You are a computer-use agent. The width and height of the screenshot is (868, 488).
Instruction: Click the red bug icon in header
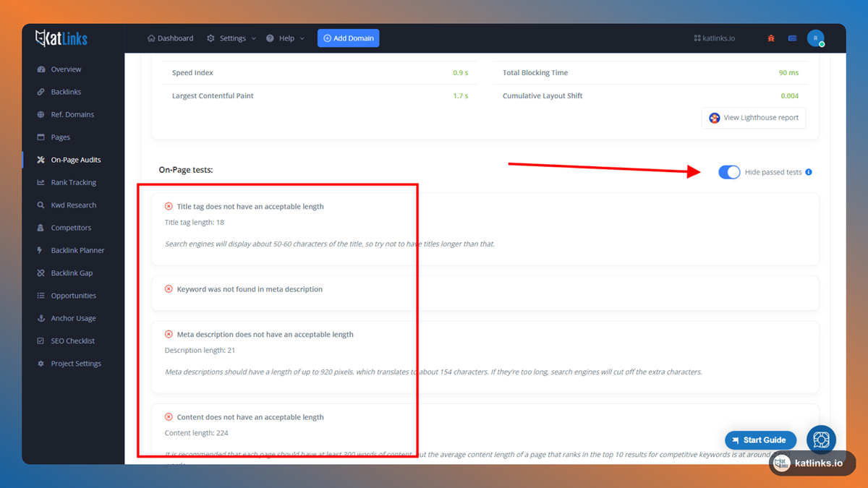point(771,38)
